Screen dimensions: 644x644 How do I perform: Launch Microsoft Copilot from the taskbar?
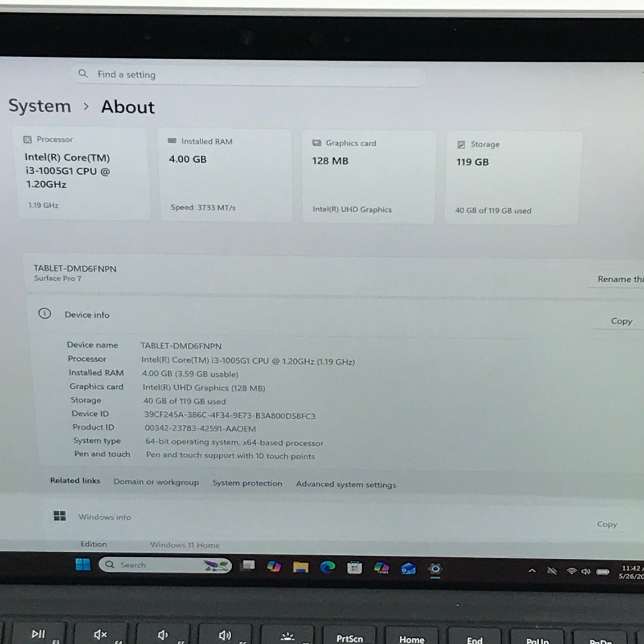(274, 566)
